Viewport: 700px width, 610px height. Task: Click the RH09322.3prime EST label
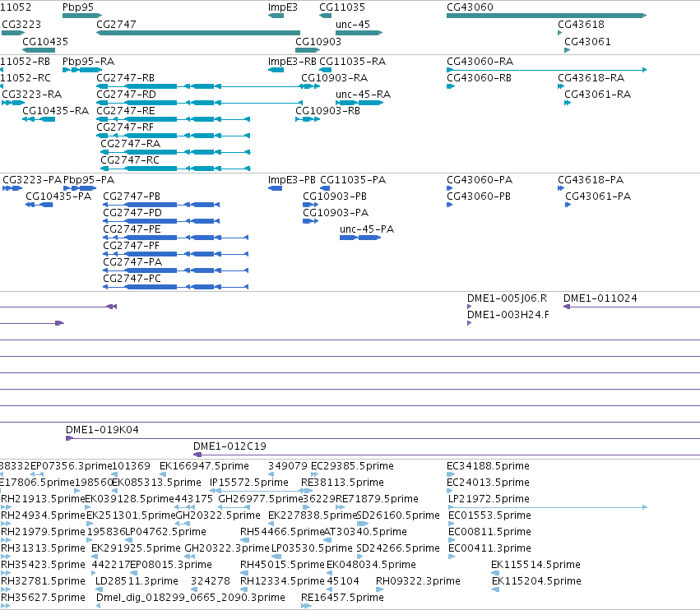418,581
